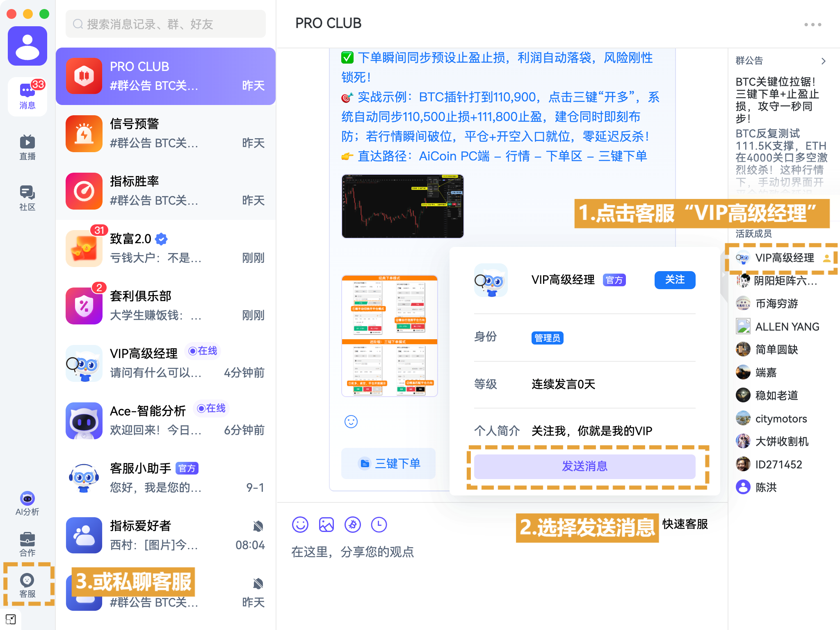Image resolution: width=840 pixels, height=630 pixels.
Task: Open the emoji picker above the message box
Action: point(300,524)
